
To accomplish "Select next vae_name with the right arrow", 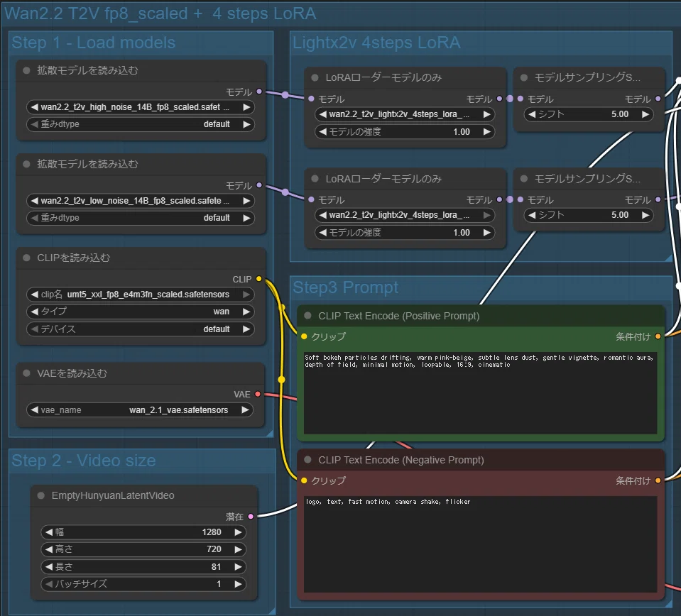I will tap(246, 409).
